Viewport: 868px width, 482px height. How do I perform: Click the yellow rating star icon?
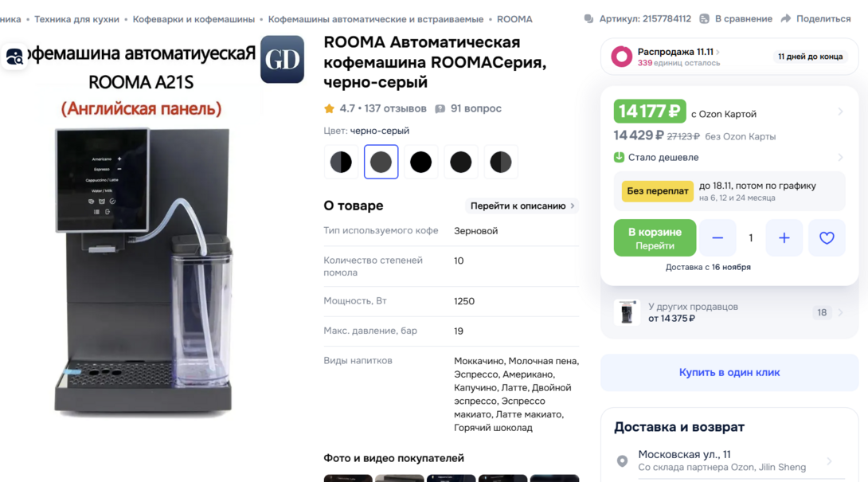click(x=330, y=108)
